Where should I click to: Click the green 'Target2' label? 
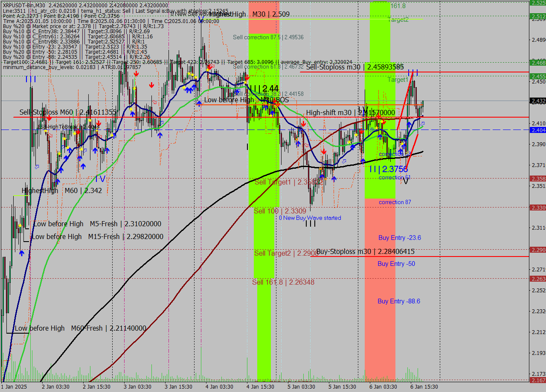(398, 20)
